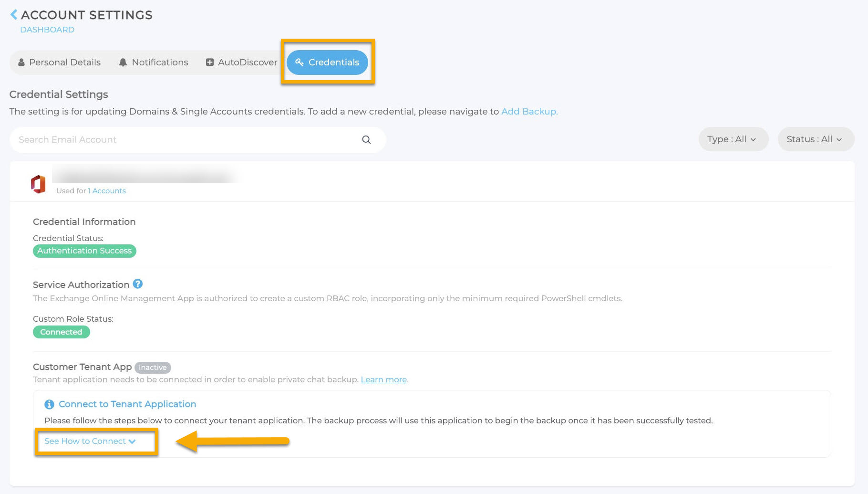Open the Type: All dropdown

pos(733,139)
